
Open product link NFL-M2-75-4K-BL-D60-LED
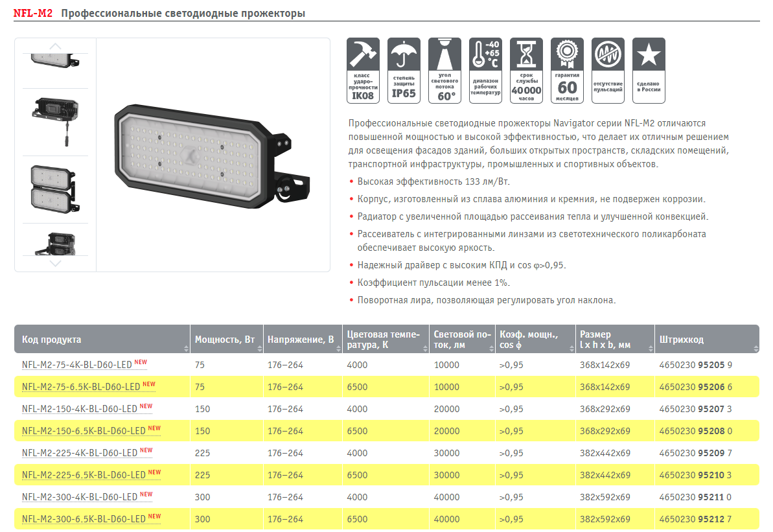pos(77,365)
